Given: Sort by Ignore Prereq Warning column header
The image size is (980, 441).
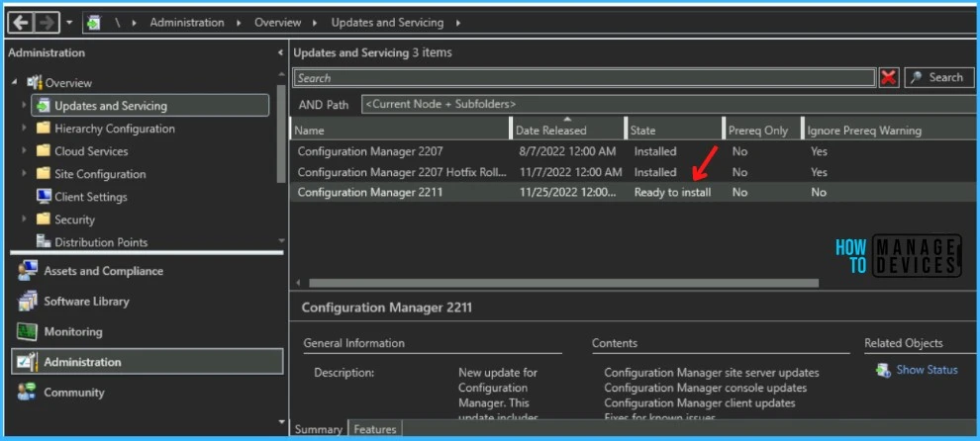Looking at the screenshot, I should [x=890, y=131].
